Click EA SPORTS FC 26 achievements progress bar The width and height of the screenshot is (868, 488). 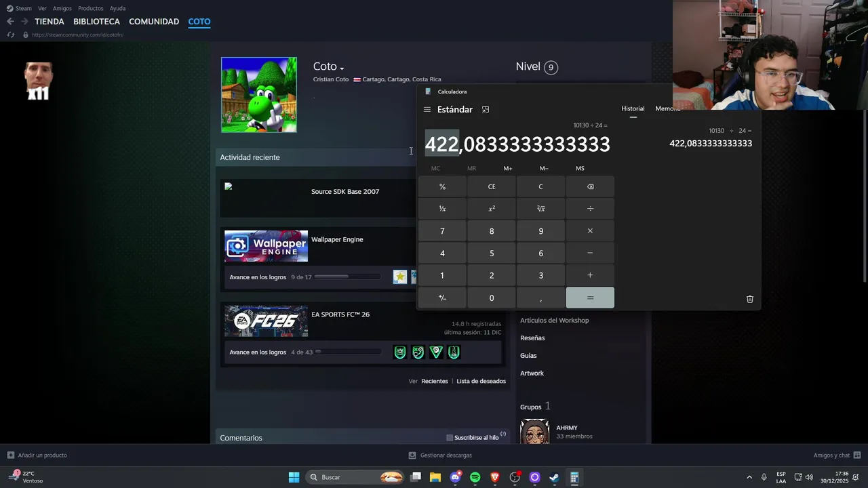pos(348,352)
